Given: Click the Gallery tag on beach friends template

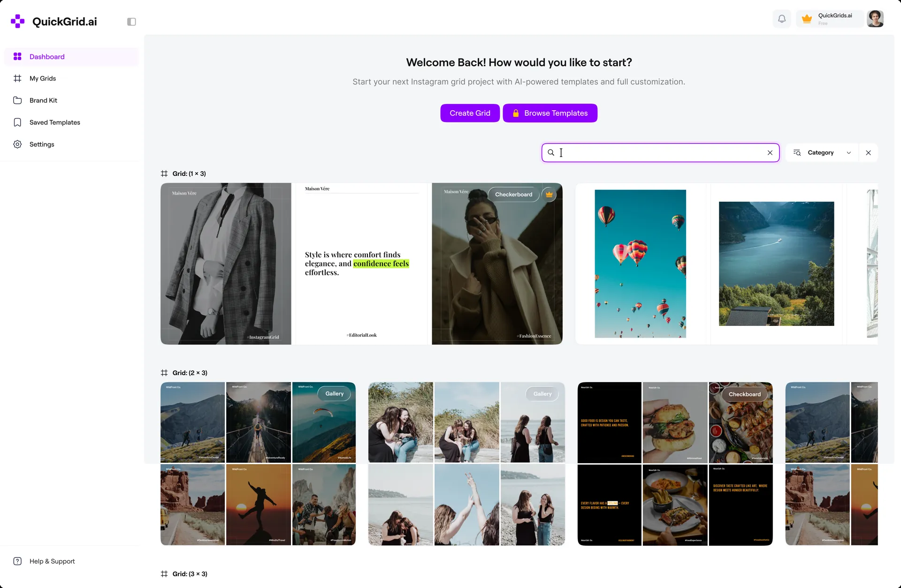Looking at the screenshot, I should coord(542,394).
